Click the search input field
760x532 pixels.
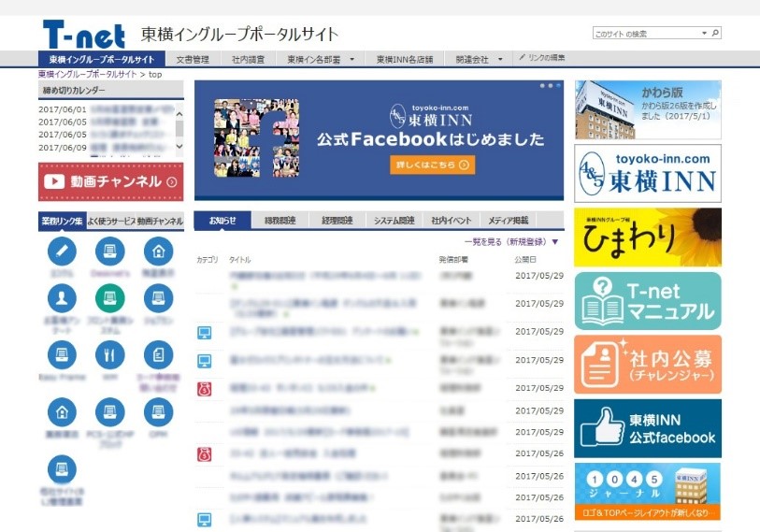(645, 34)
